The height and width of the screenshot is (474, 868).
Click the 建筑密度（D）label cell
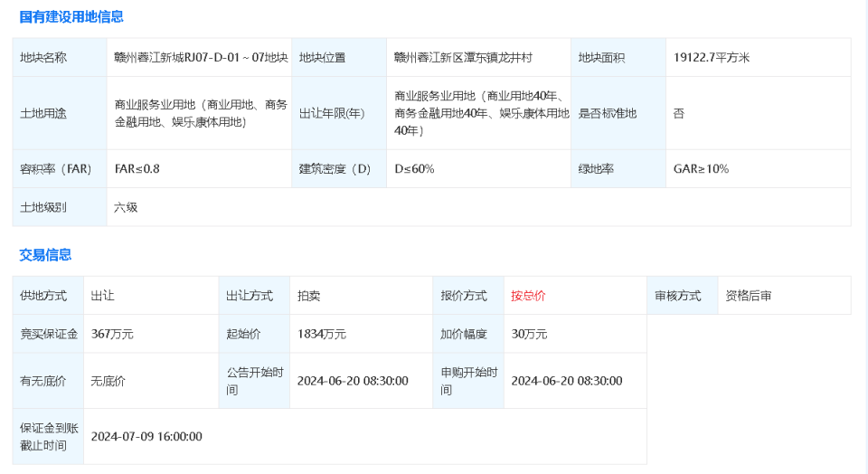pos(339,169)
